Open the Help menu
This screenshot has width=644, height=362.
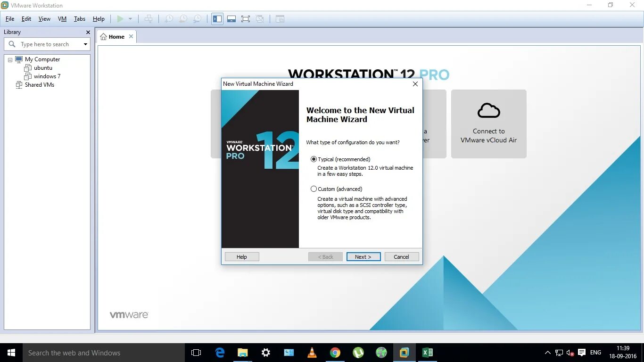[99, 19]
